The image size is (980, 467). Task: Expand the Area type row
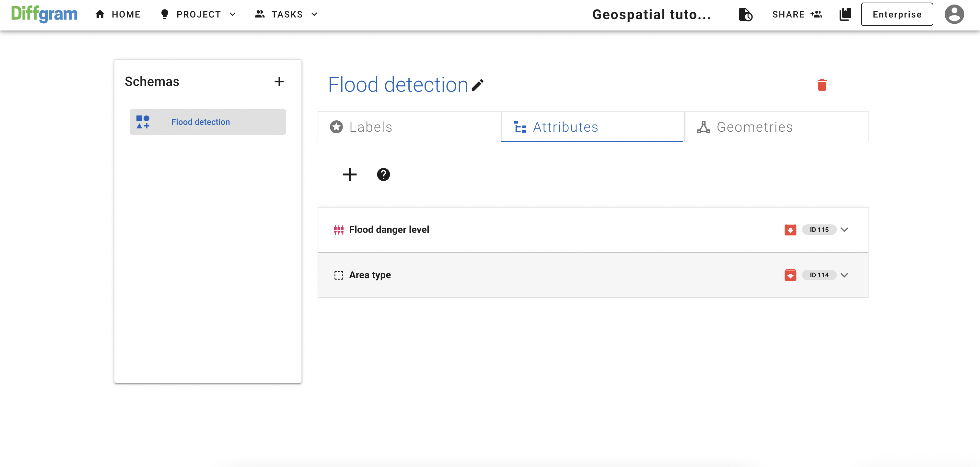(x=844, y=275)
